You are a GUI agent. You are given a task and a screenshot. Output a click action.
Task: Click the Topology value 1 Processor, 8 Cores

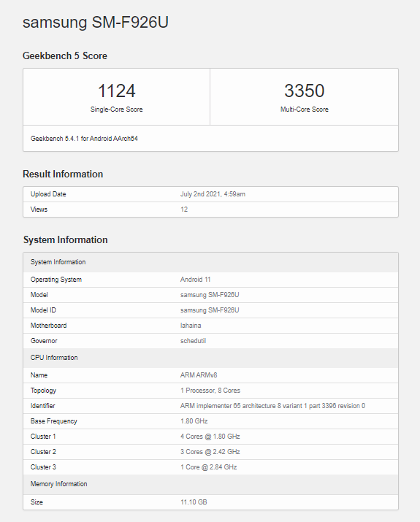[x=210, y=391]
